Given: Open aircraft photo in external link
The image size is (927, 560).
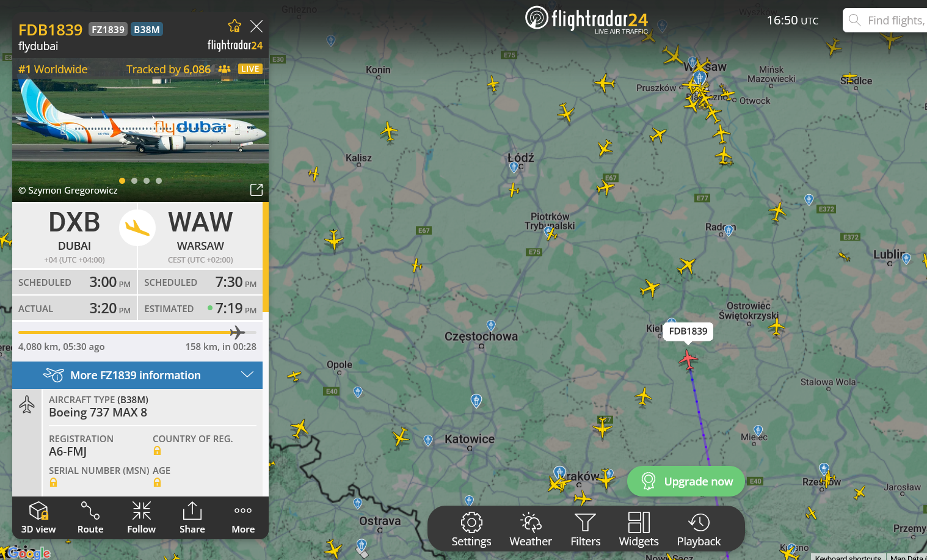Looking at the screenshot, I should tap(256, 190).
